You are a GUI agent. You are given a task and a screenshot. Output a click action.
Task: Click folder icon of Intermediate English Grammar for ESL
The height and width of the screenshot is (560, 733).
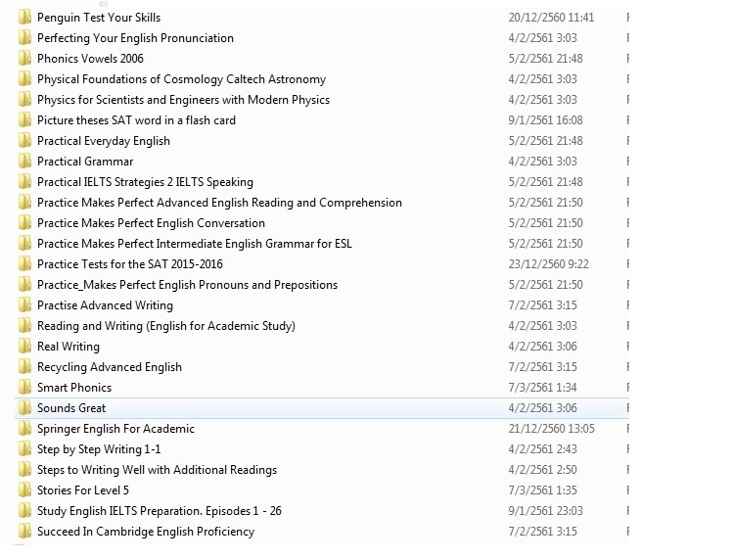click(x=24, y=244)
